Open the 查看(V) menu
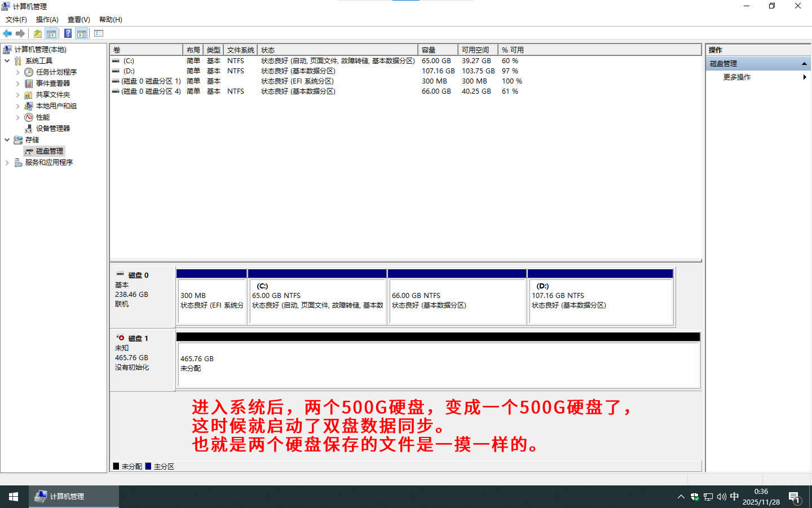 tap(78, 19)
